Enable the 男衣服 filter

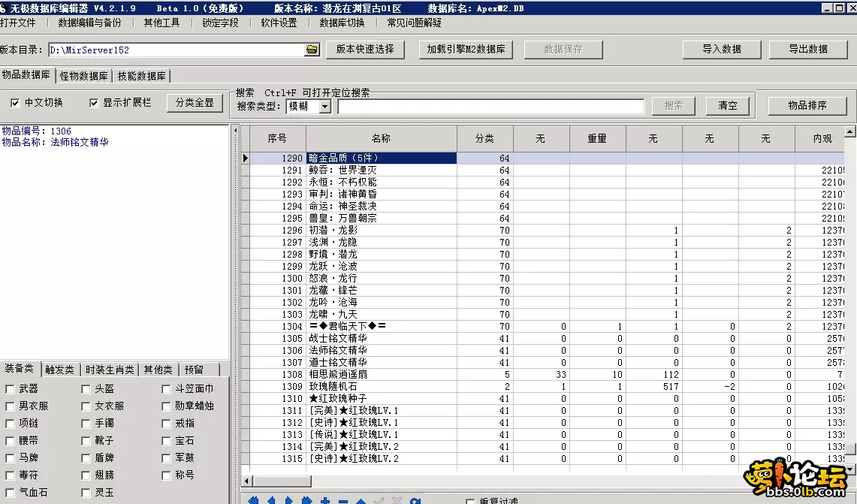coord(10,406)
